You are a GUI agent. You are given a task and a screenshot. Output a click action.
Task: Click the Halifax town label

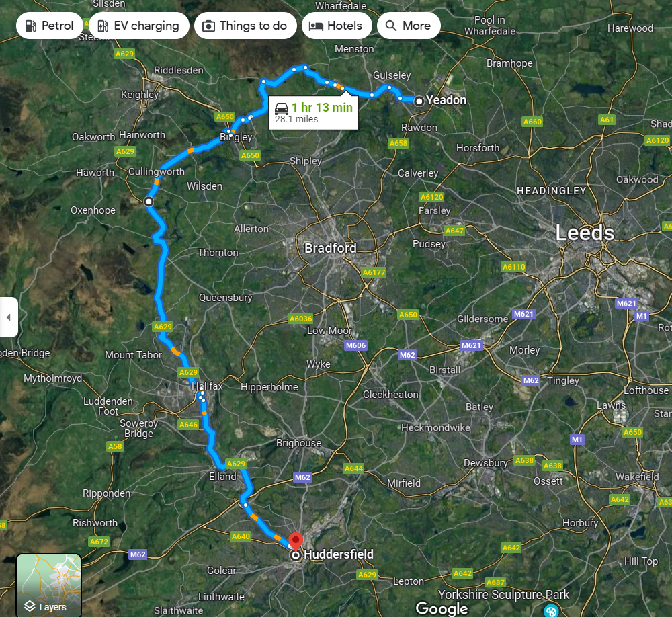[x=208, y=386]
